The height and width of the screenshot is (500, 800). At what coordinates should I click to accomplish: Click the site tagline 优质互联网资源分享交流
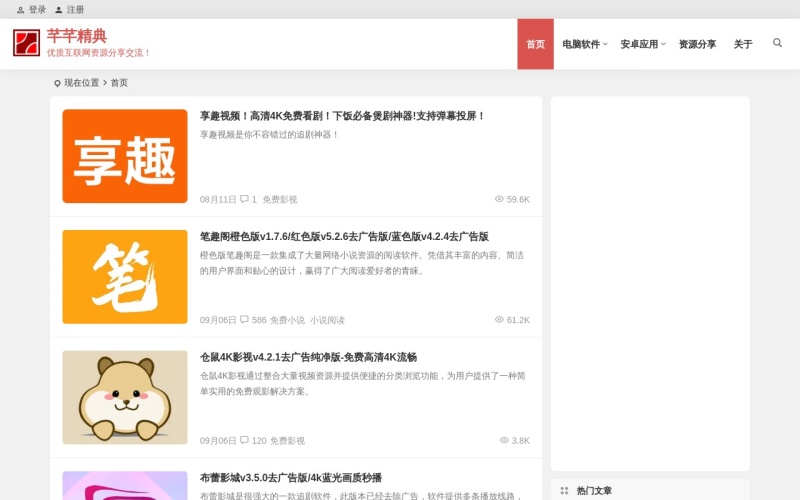98,53
